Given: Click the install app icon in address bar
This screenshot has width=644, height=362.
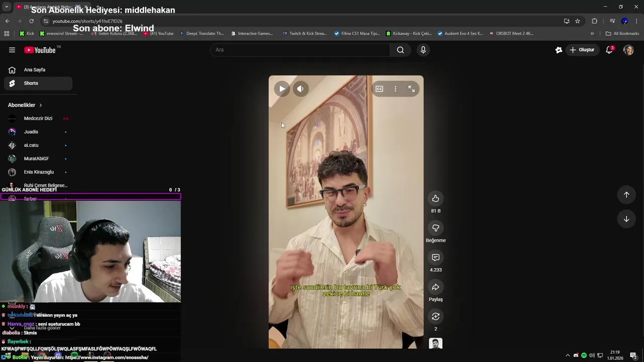Looking at the screenshot, I should pos(567,21).
